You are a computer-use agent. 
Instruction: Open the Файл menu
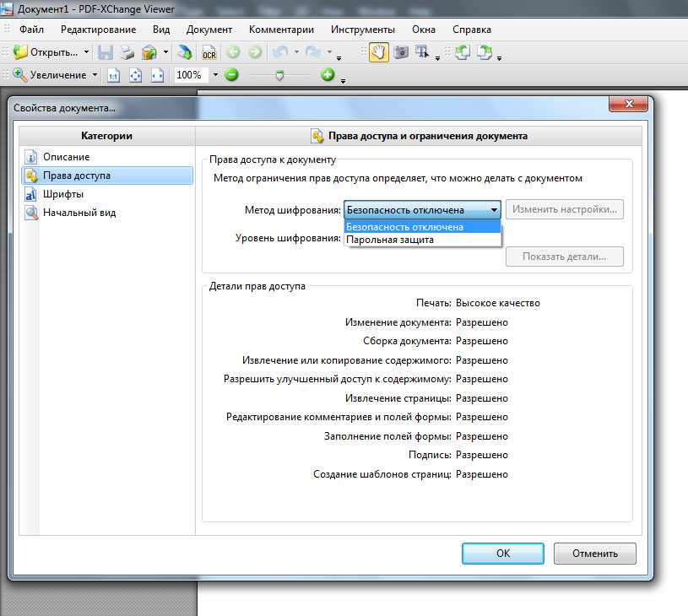pos(31,30)
